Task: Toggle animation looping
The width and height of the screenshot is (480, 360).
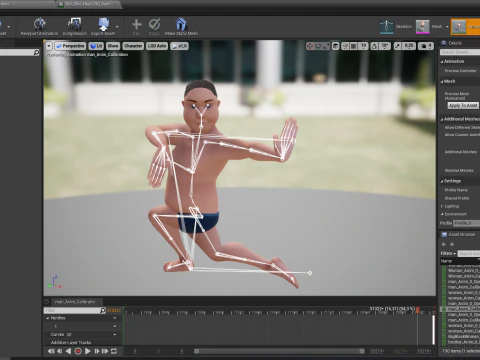Action: pyautogui.click(x=114, y=351)
